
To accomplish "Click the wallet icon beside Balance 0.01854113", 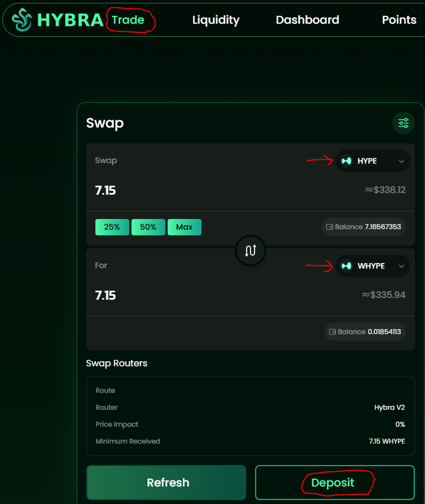I will (332, 332).
